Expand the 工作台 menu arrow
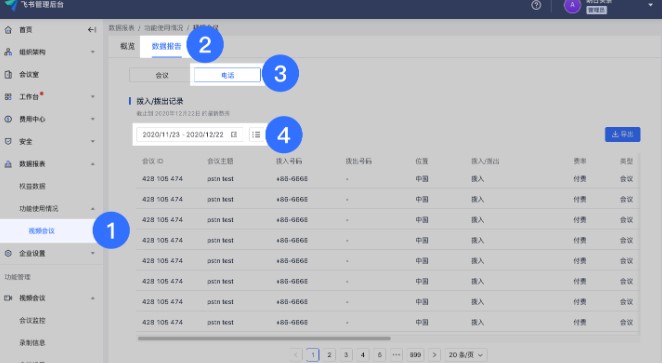Image resolution: width=662 pixels, height=363 pixels. (x=92, y=97)
